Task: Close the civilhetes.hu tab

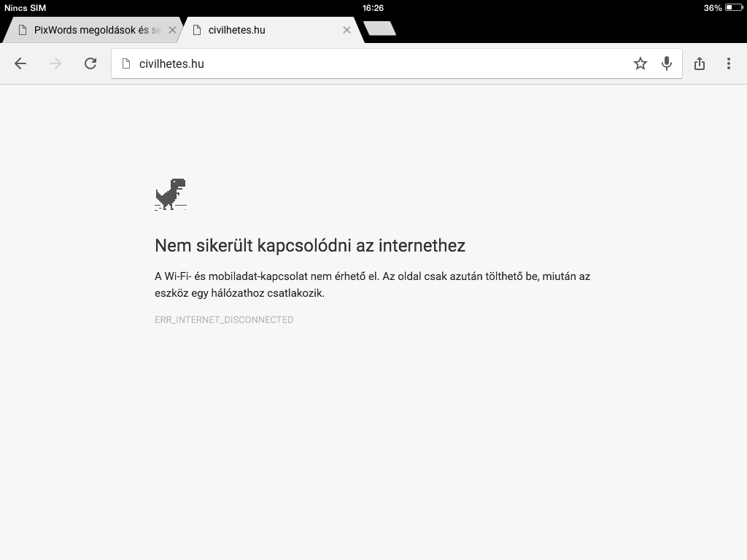Action: point(347,30)
